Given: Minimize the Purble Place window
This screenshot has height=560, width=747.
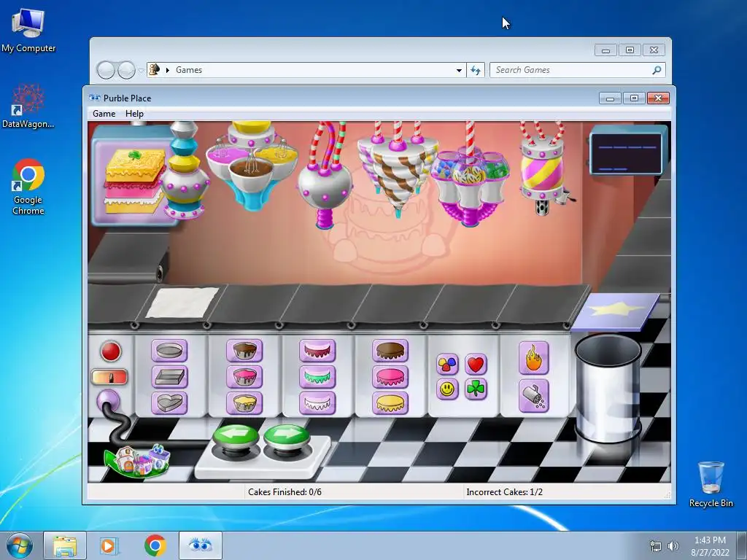Looking at the screenshot, I should pos(610,98).
